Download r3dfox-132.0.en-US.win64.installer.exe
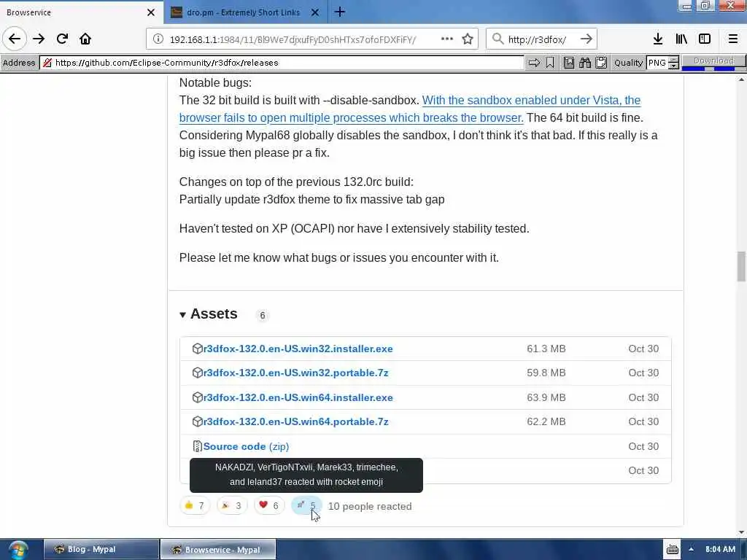 pyautogui.click(x=298, y=397)
